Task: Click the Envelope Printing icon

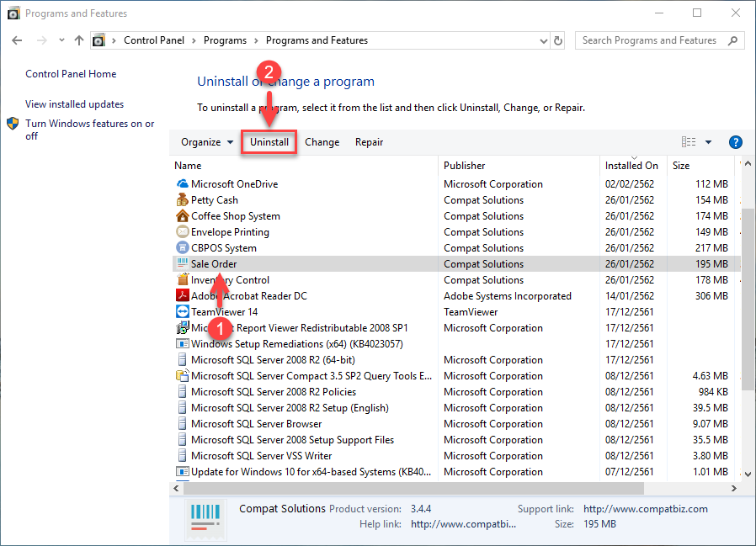Action: (182, 232)
